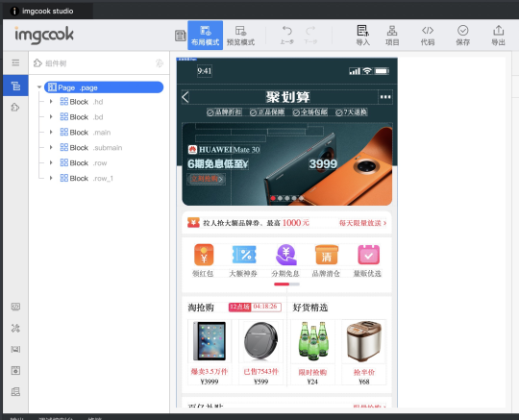Image resolution: width=519 pixels, height=420 pixels.
Task: Click the three-dots more icon in preview
Action: [x=385, y=97]
